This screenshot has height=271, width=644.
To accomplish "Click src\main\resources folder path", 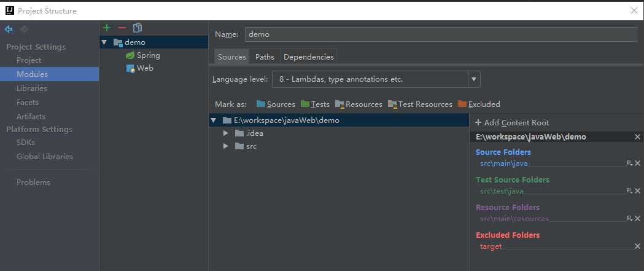I will [514, 219].
